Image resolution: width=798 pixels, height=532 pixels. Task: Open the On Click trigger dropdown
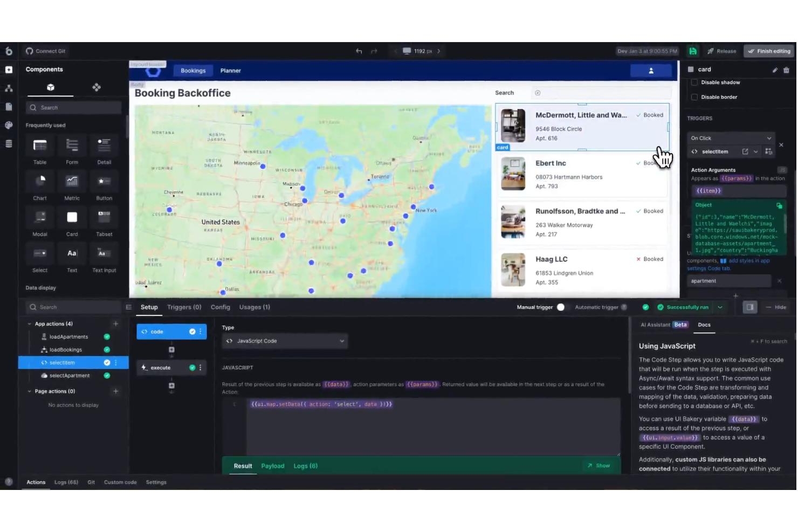click(731, 138)
